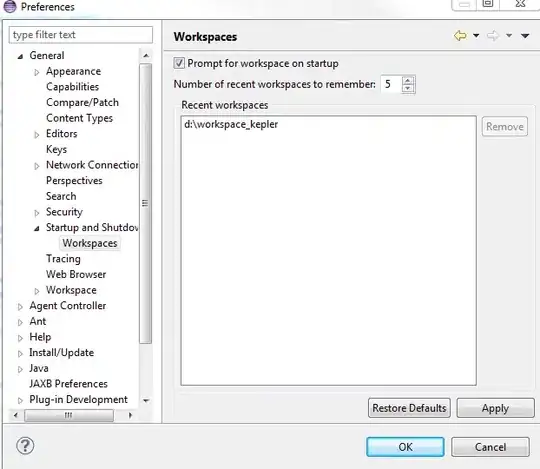The width and height of the screenshot is (540, 469).
Task: Expand the Help preferences node
Action: click(x=20, y=338)
